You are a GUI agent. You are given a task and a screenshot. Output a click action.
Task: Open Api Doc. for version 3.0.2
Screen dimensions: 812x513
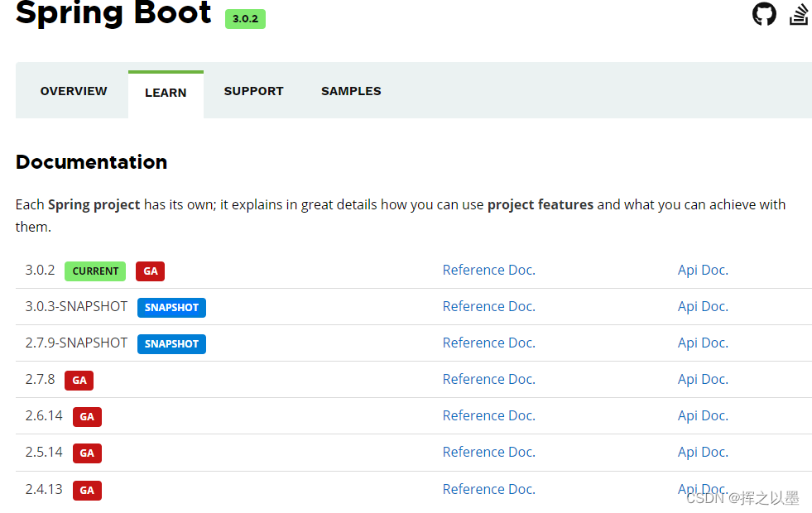[x=703, y=270]
